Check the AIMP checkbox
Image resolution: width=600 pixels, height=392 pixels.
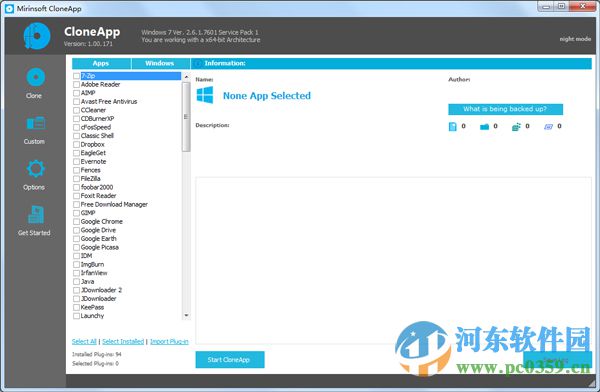tap(77, 93)
